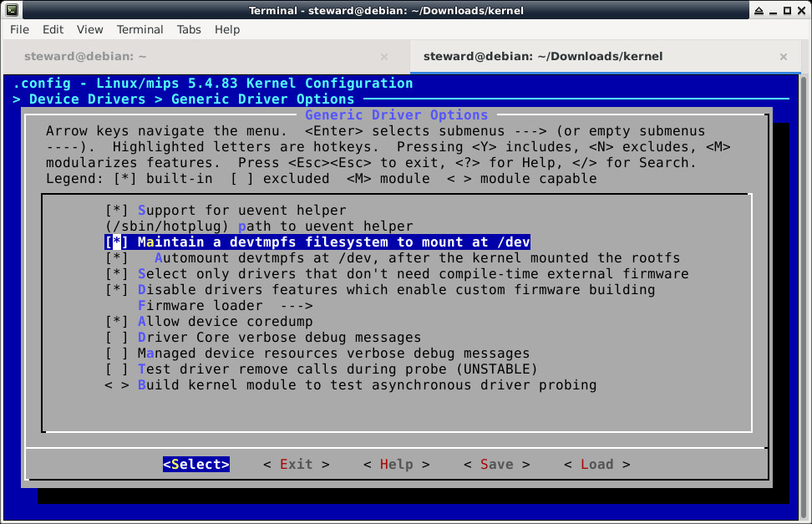
Task: Open the Terminal menu
Action: (x=140, y=29)
